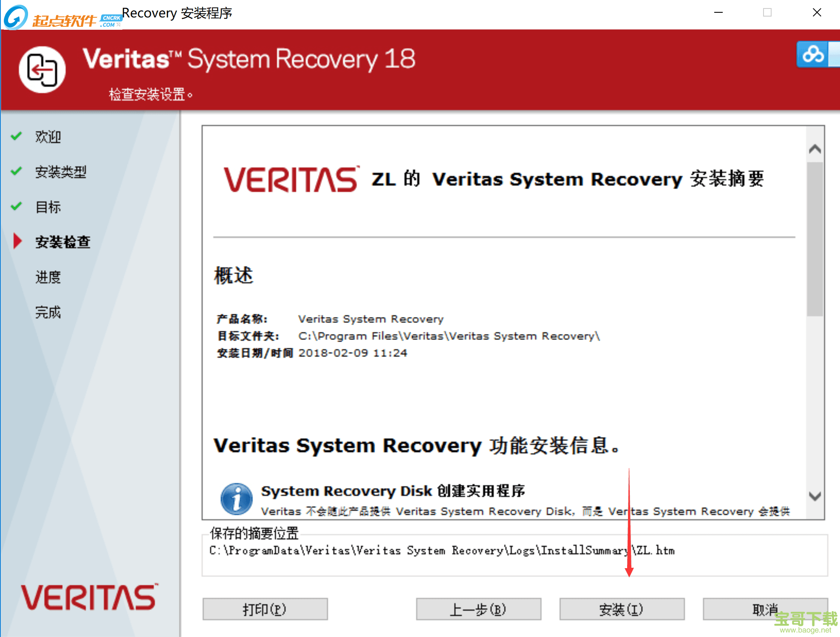Click the red arrow marker beside 安装检查
The width and height of the screenshot is (840, 637).
(x=17, y=241)
